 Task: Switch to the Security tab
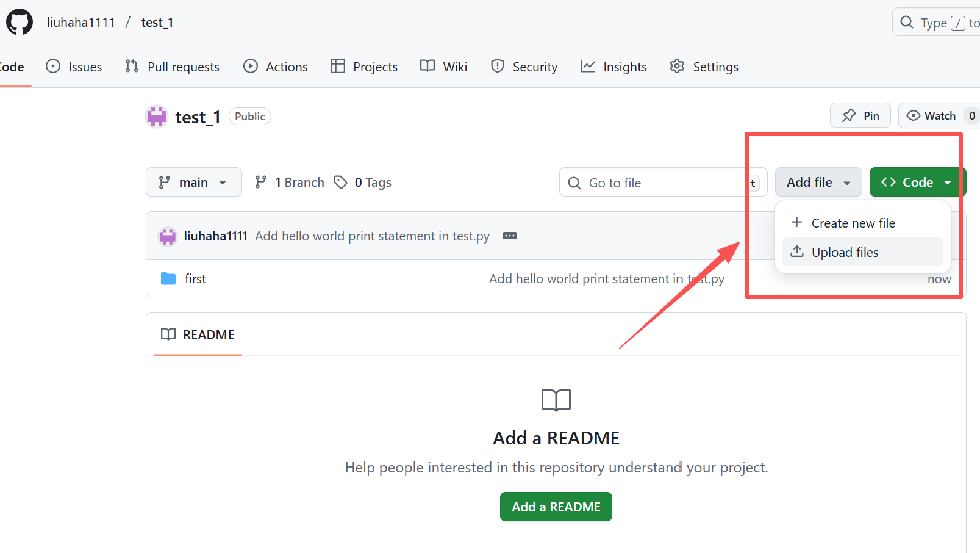[x=524, y=67]
